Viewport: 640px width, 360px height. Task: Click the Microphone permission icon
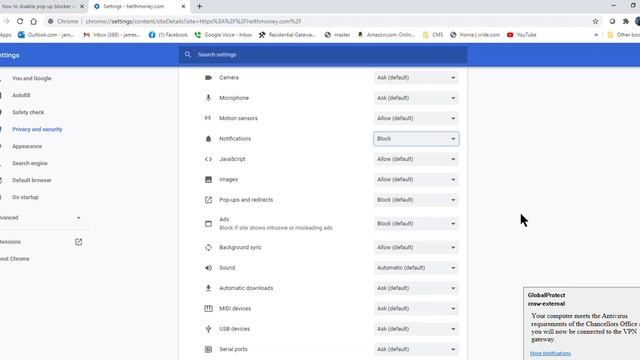208,98
